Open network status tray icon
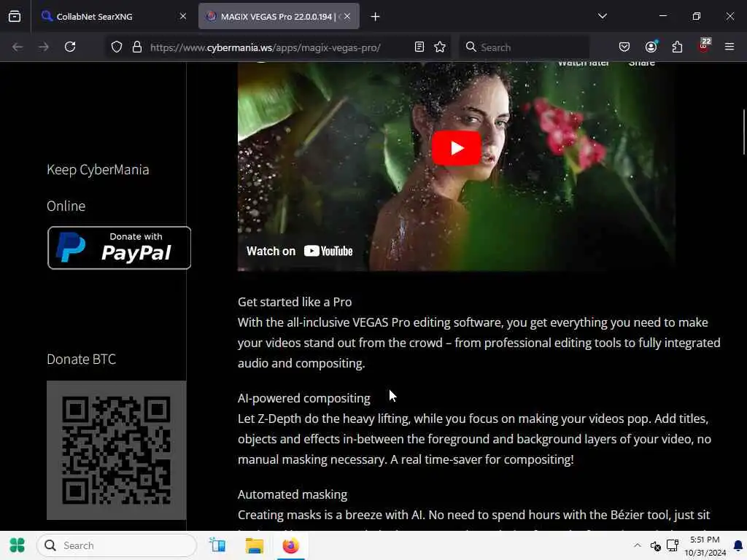This screenshot has width=747, height=560. pos(672,545)
